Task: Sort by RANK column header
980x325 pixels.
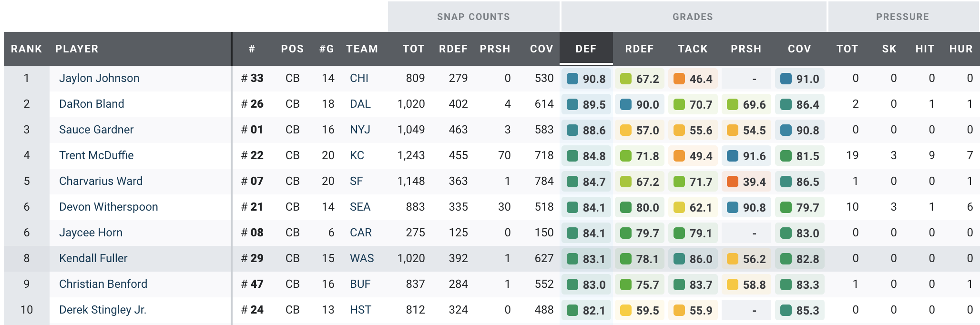Action: (27, 49)
